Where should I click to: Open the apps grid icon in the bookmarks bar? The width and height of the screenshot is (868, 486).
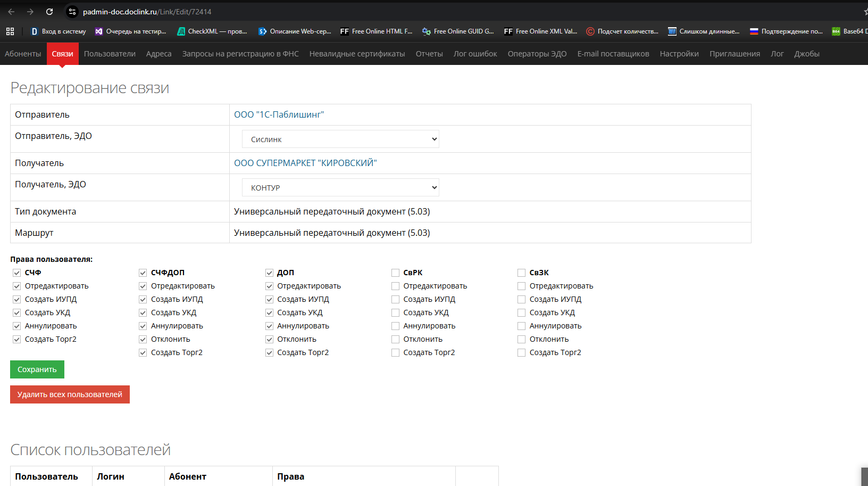click(10, 31)
